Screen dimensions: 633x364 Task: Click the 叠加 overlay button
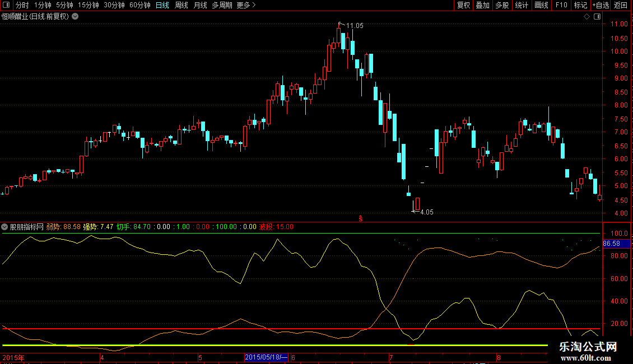[482, 5]
